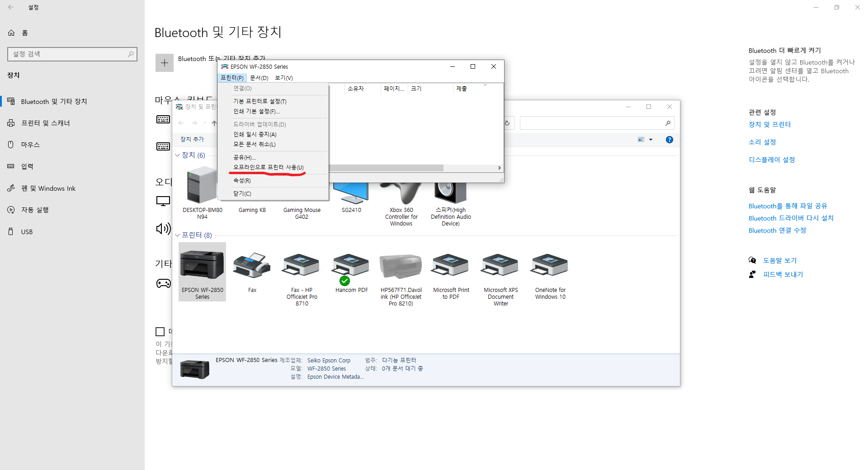Select HP567F71 OfficeJet Pro 8210 printer

pos(401,266)
